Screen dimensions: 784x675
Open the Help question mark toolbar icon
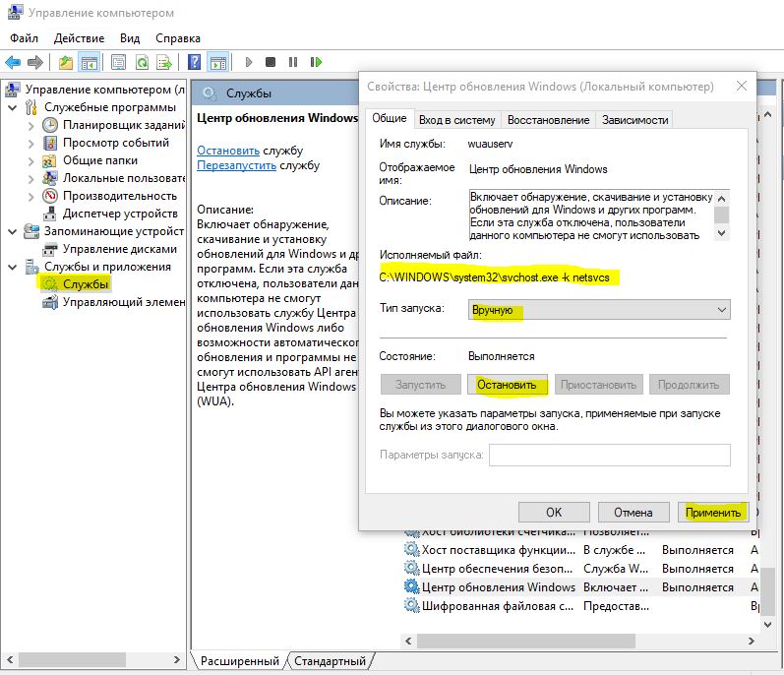pyautogui.click(x=194, y=63)
